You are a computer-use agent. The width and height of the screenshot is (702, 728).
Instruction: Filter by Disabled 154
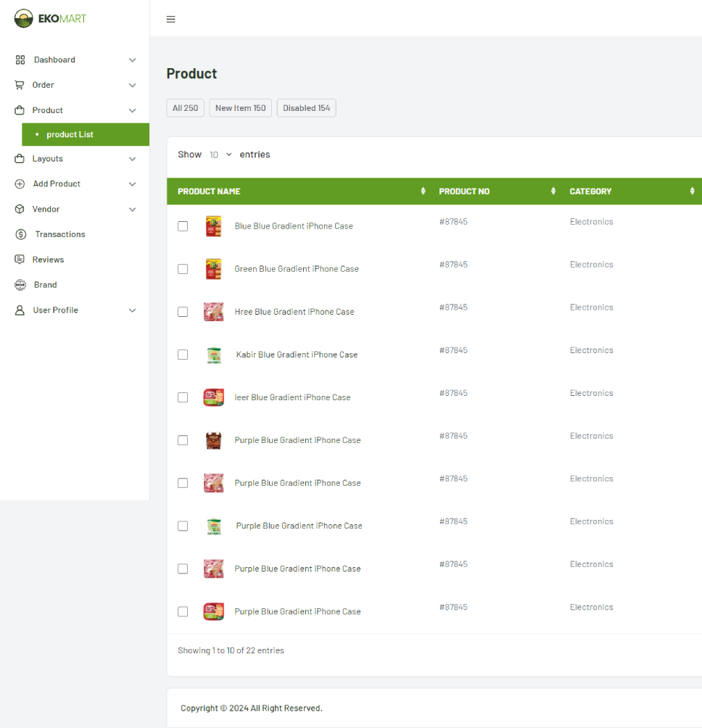307,108
